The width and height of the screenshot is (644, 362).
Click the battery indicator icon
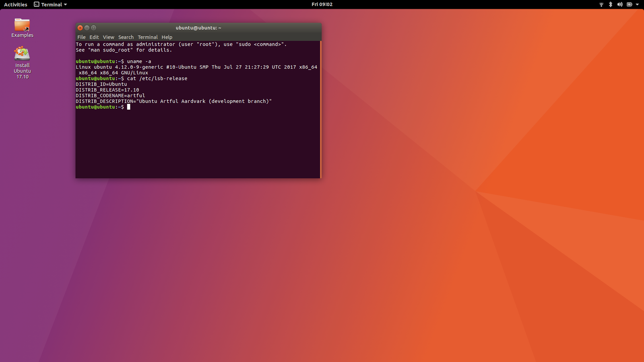click(630, 4)
